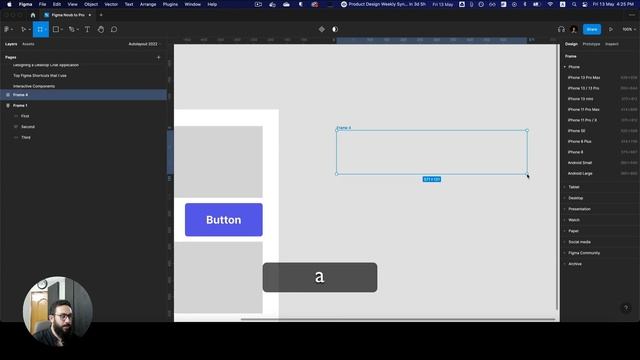Click the horizontal canvas scrollbar
Image resolution: width=640 pixels, height=360 pixels.
click(398, 319)
